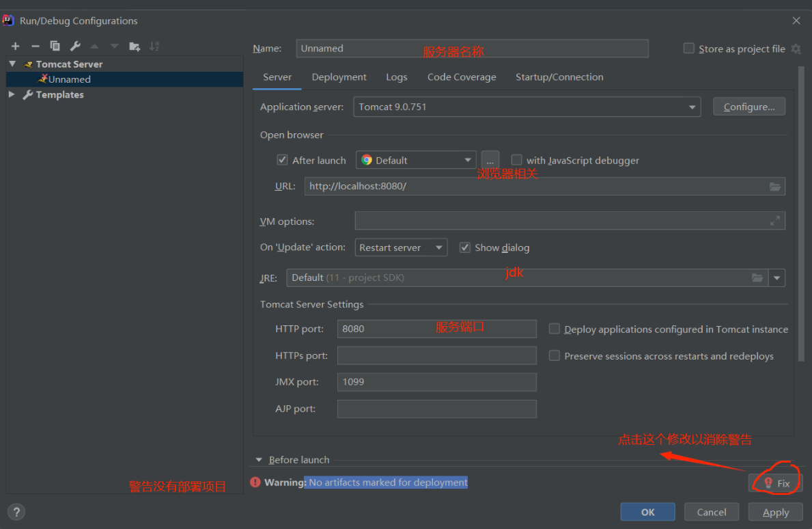Collapse the Tomcat Server tree node

pyautogui.click(x=12, y=64)
